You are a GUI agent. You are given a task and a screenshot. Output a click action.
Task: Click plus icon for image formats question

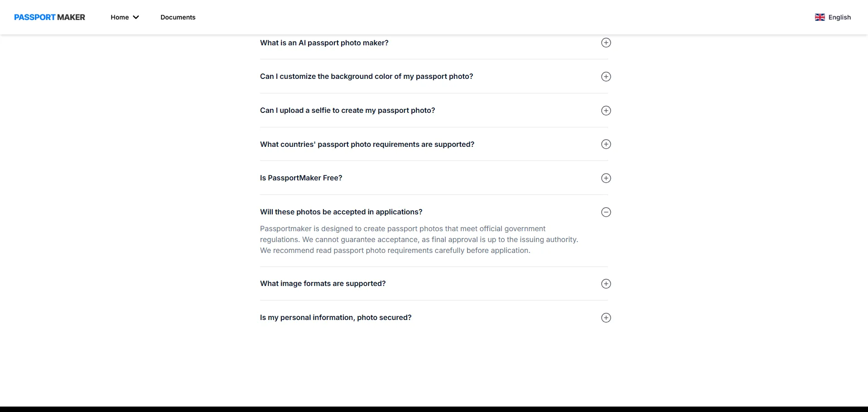point(606,284)
